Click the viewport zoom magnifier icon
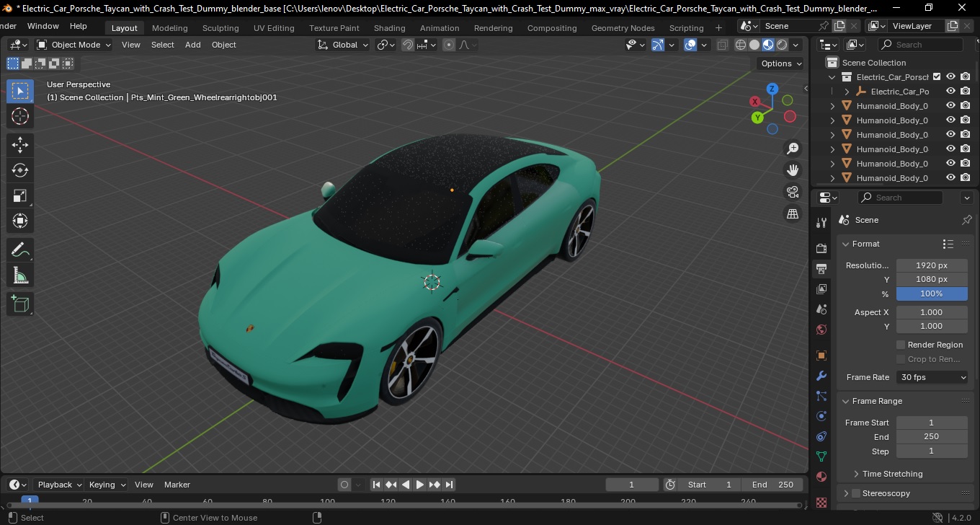The width and height of the screenshot is (980, 525). click(793, 149)
